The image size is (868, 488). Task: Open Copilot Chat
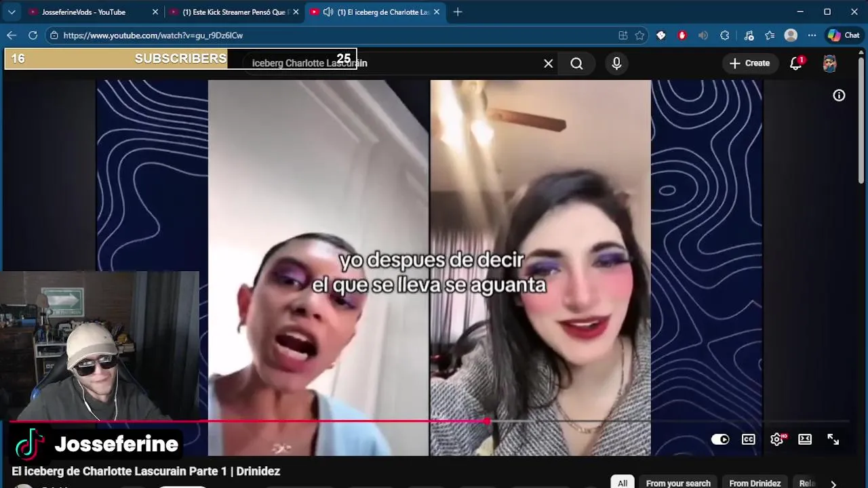[844, 35]
